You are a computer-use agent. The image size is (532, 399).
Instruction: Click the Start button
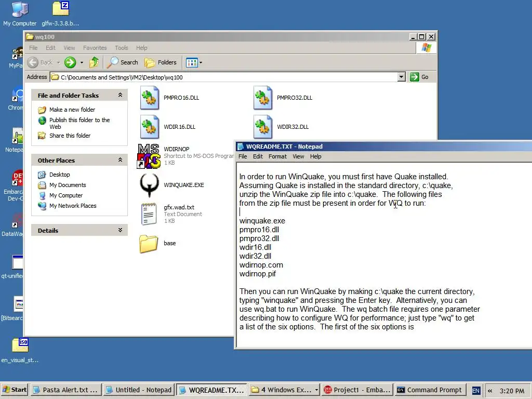point(15,390)
